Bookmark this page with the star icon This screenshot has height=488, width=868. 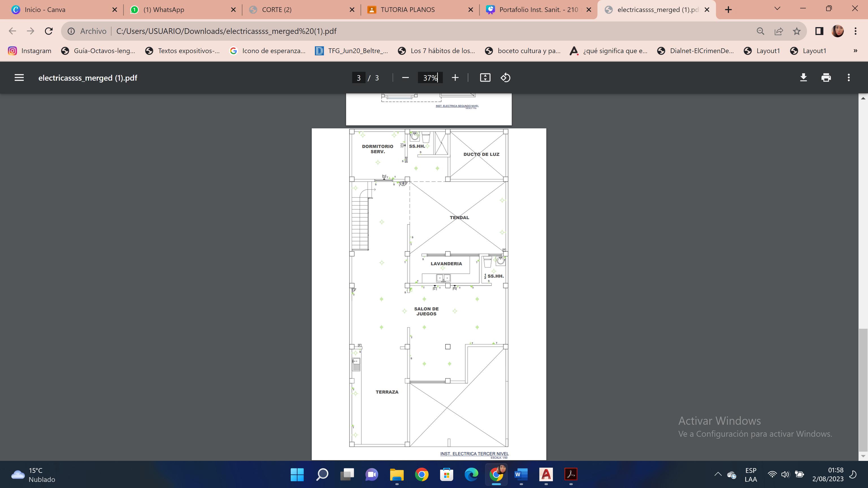tap(797, 31)
